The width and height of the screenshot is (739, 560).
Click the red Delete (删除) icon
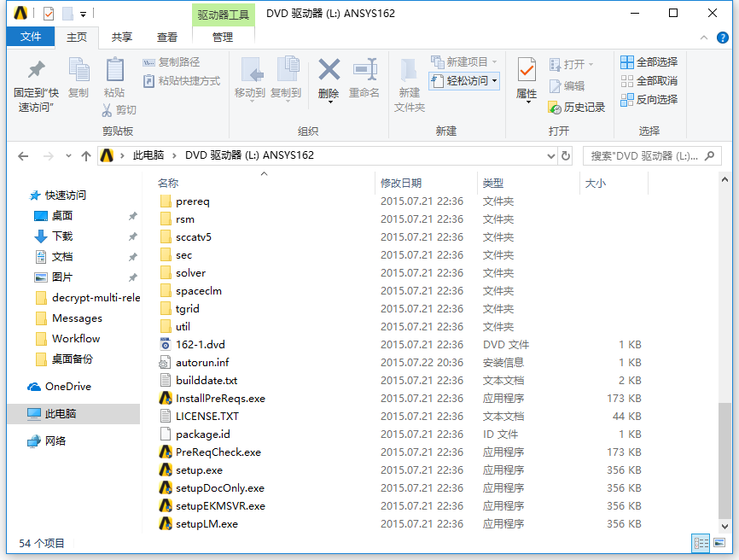[x=329, y=70]
